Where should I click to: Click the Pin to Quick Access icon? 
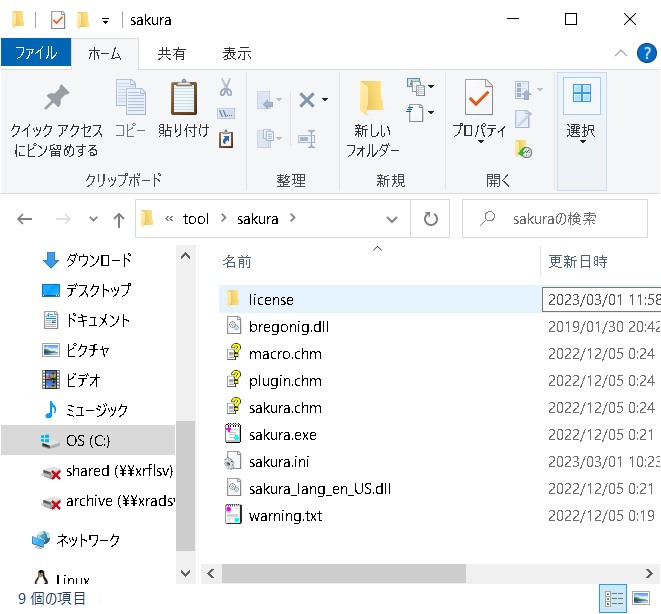[56, 100]
